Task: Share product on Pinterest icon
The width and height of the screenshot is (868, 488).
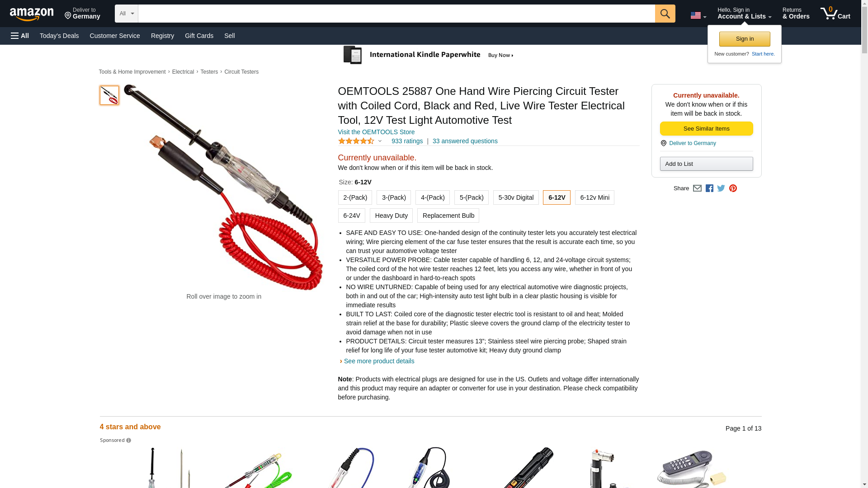Action: (x=733, y=188)
